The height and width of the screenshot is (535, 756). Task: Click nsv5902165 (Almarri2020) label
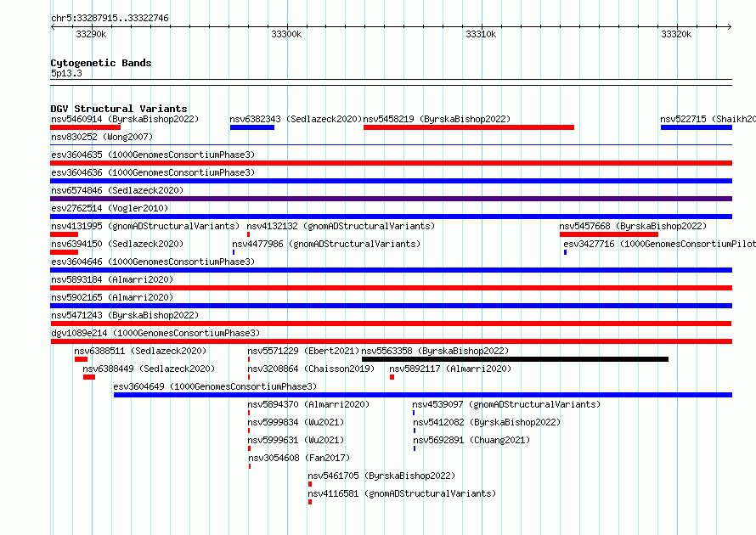[x=112, y=297]
